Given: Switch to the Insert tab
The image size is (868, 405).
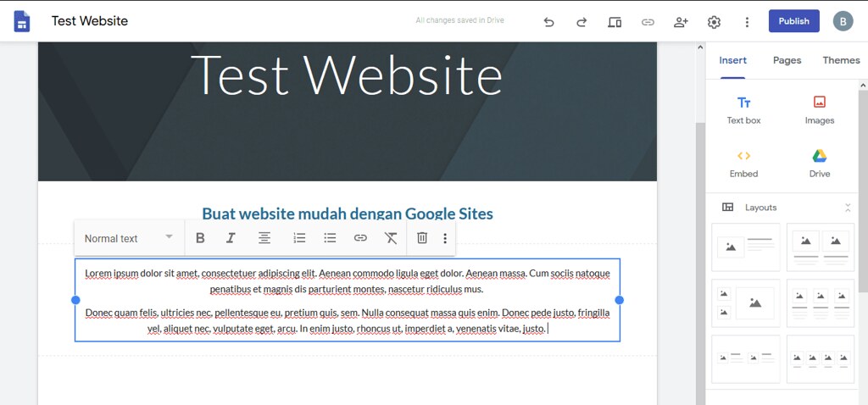Looking at the screenshot, I should click(x=733, y=60).
